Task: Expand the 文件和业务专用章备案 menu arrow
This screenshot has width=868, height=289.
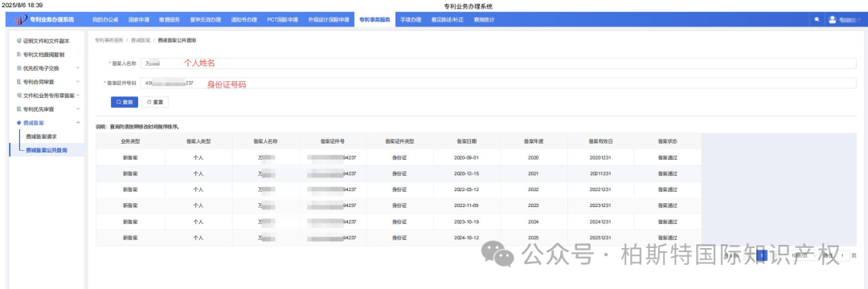Action: [x=77, y=95]
